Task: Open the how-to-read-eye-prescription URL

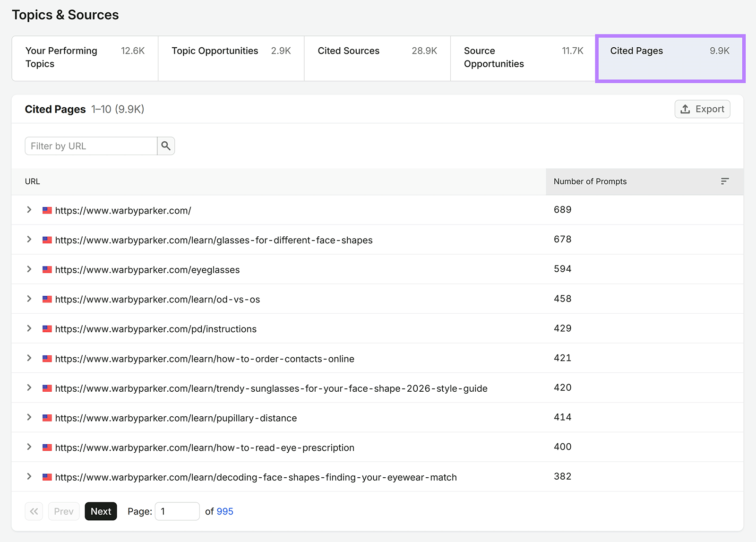Action: [x=205, y=447]
